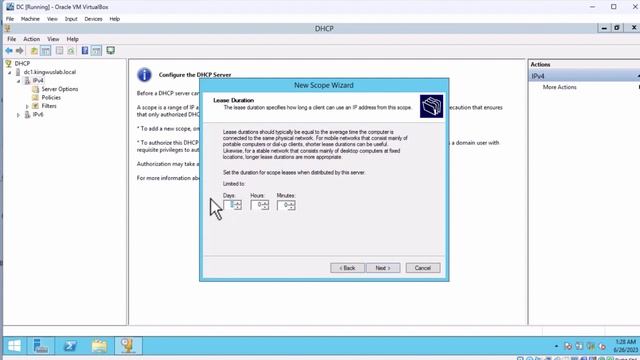Open the VirtualBox Devices menu
This screenshot has height=360, width=640.
(x=93, y=19)
